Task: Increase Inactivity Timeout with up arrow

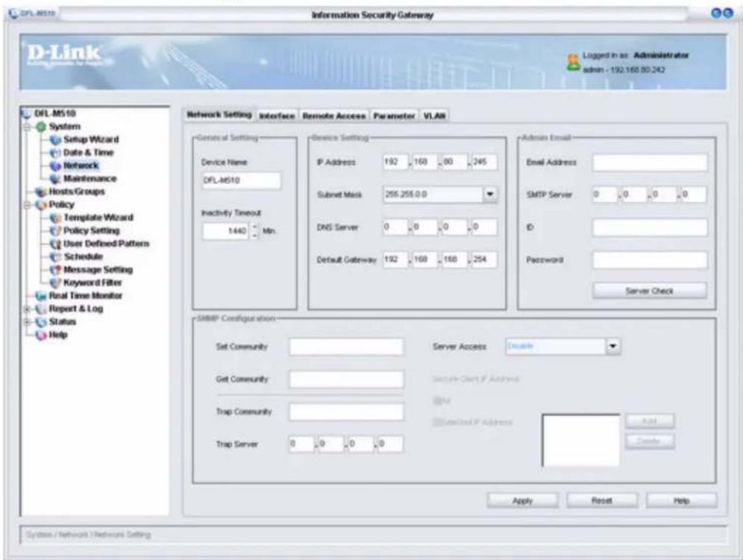Action: point(255,227)
